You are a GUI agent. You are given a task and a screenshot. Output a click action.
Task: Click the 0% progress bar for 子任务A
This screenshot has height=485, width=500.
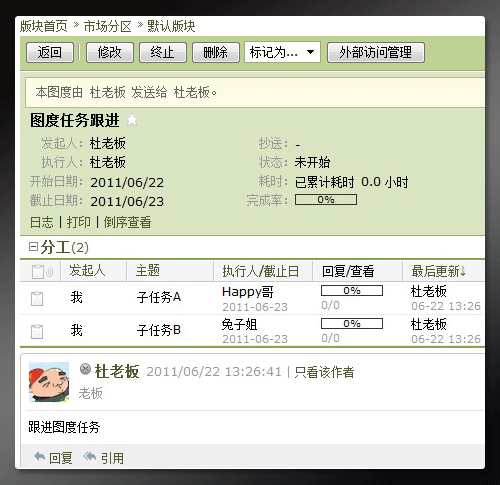pos(352,291)
